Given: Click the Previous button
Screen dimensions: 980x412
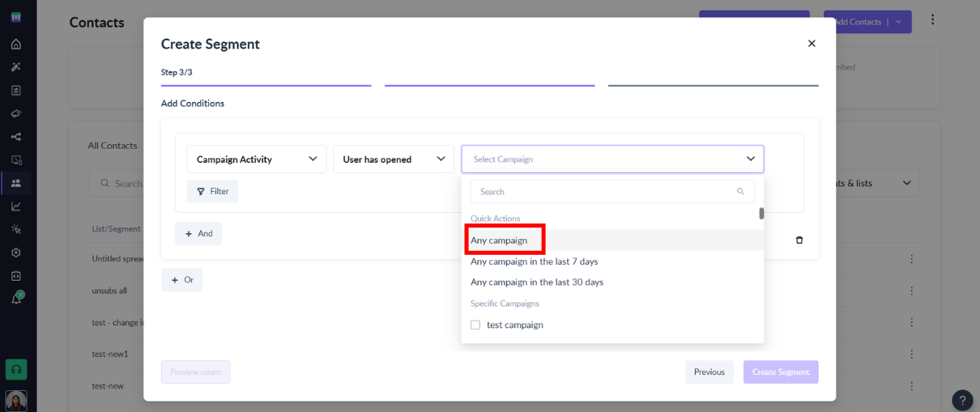Looking at the screenshot, I should pyautogui.click(x=709, y=372).
